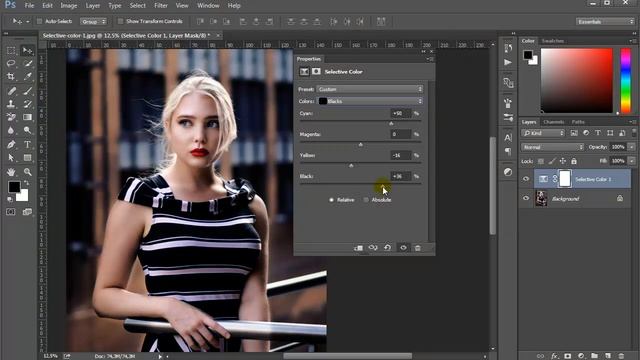Select the Blur tool
640x360 pixels.
tap(11, 130)
